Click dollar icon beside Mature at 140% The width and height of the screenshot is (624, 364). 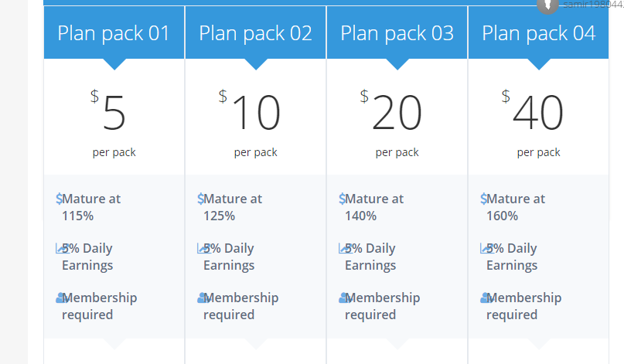pyautogui.click(x=342, y=199)
